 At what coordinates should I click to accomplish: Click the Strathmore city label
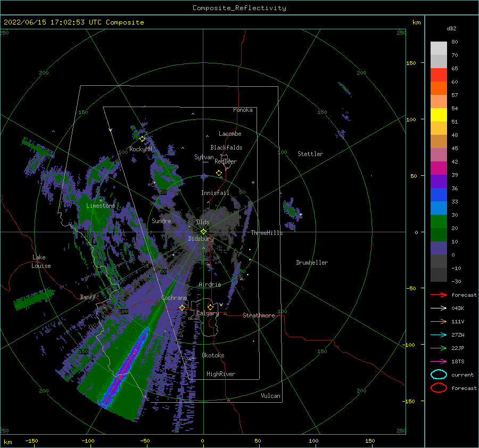(259, 315)
